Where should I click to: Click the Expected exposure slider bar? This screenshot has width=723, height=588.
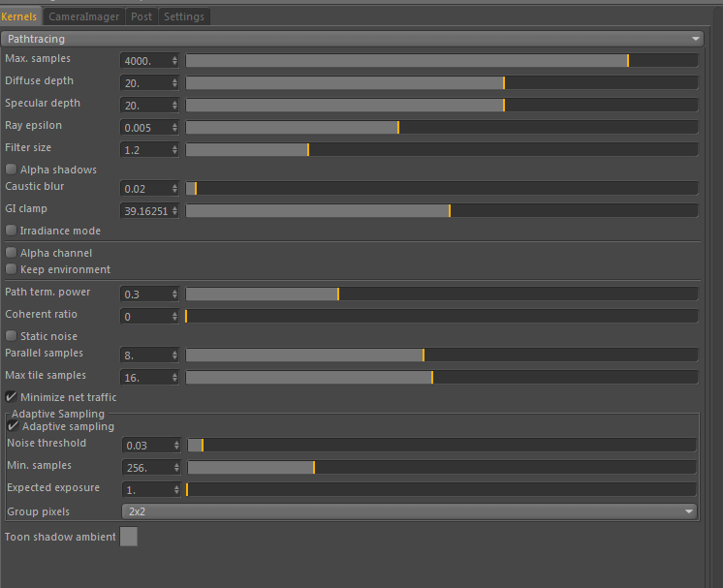point(442,489)
